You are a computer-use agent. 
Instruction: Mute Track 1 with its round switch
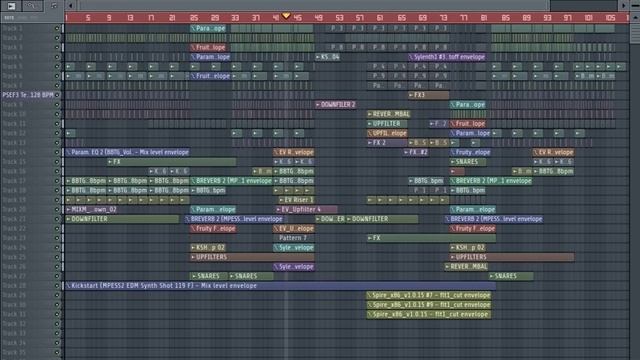[x=57, y=28]
